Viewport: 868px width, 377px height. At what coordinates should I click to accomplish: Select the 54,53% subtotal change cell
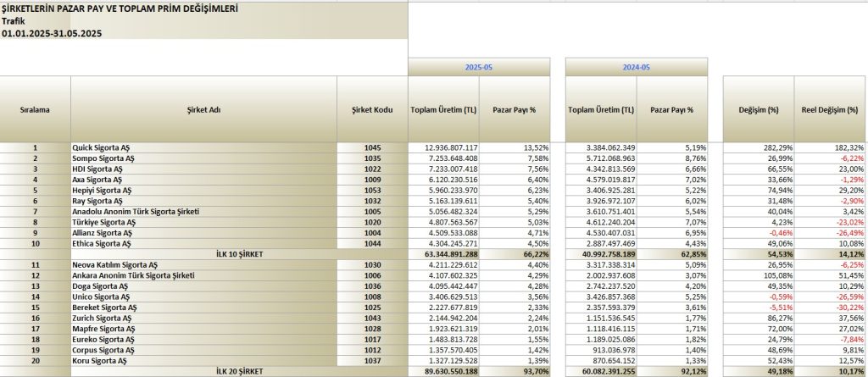(x=759, y=254)
